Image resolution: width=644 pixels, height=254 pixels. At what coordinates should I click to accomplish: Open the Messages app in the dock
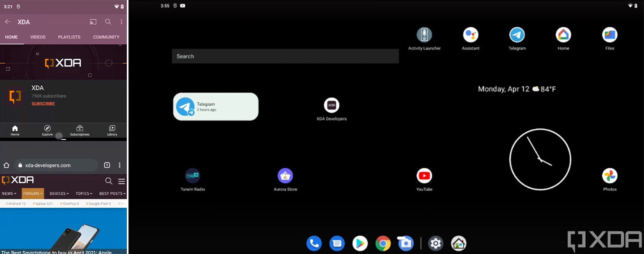337,244
